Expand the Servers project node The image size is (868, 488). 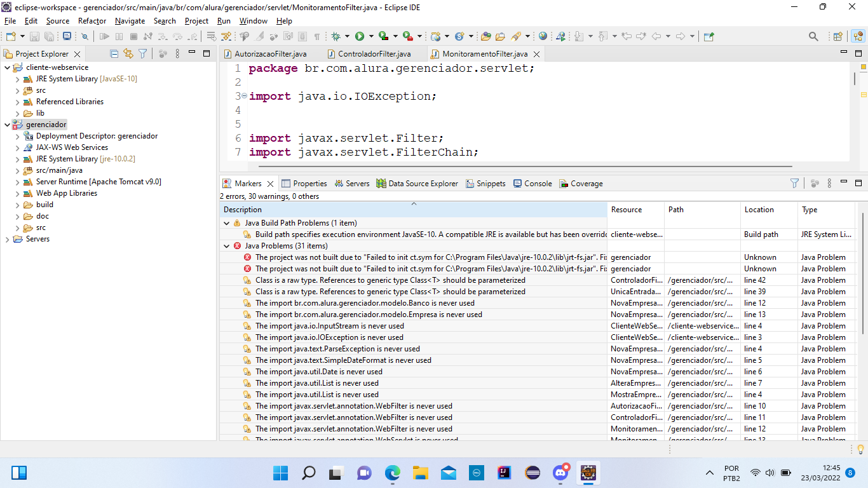pyautogui.click(x=8, y=239)
